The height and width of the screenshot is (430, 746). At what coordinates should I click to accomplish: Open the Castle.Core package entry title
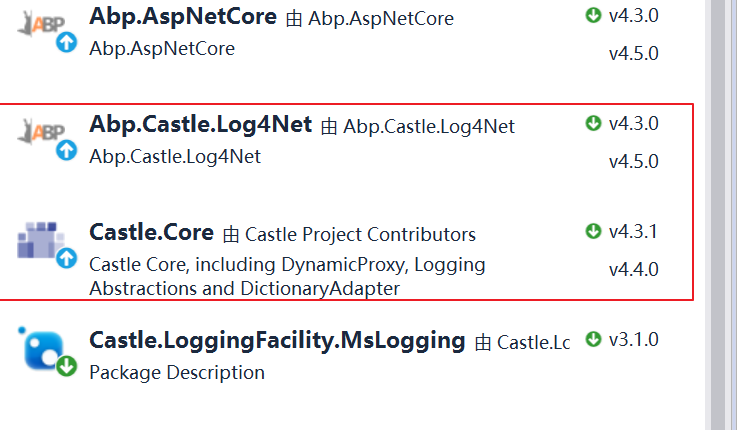click(152, 233)
